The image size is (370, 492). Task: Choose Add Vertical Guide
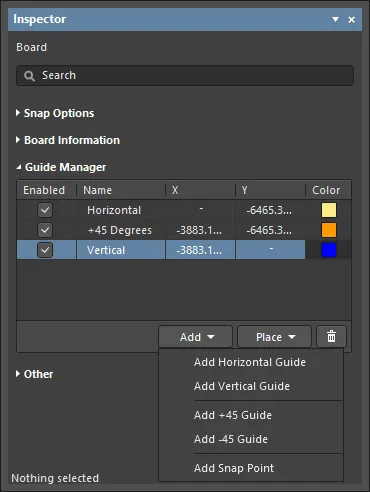[242, 386]
